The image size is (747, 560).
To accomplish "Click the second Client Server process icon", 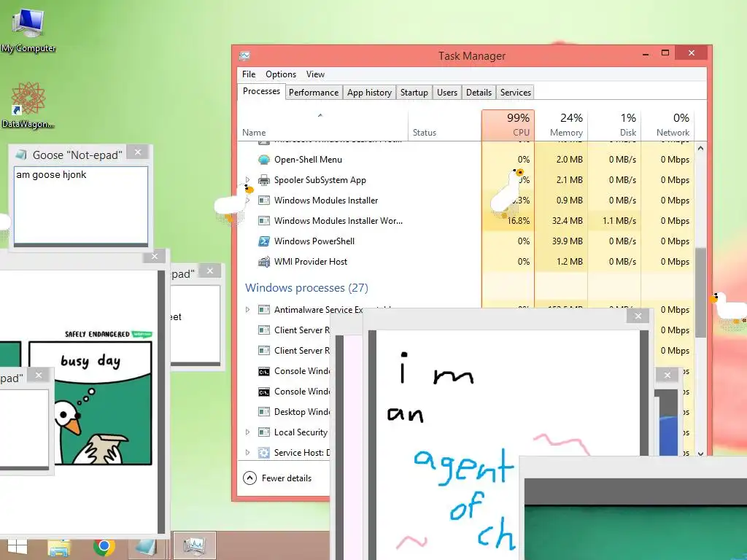I will [264, 351].
